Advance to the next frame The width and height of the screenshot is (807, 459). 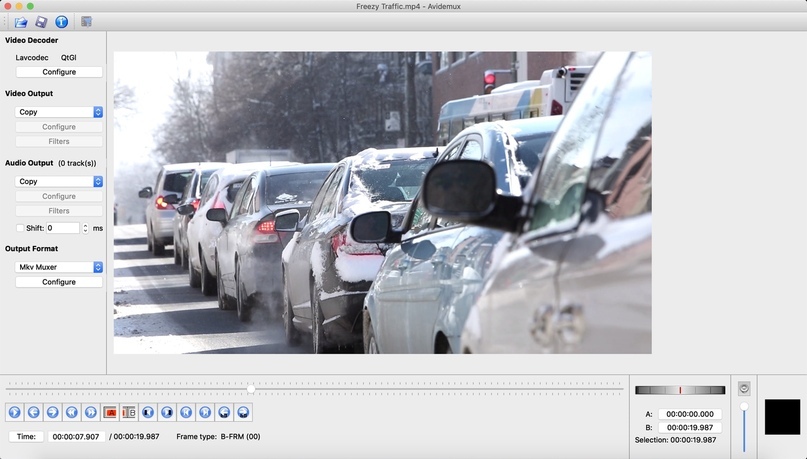pos(52,412)
